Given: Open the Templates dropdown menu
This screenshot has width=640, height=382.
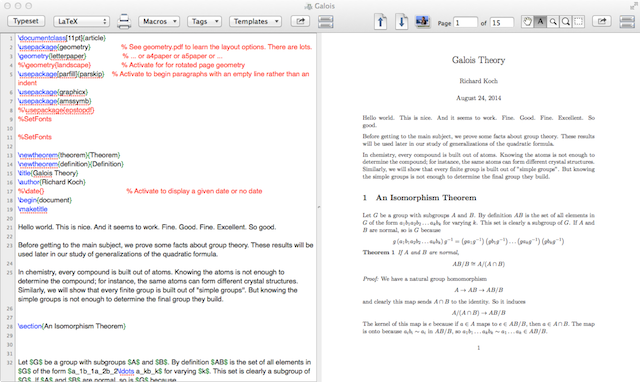Looking at the screenshot, I should click(255, 21).
